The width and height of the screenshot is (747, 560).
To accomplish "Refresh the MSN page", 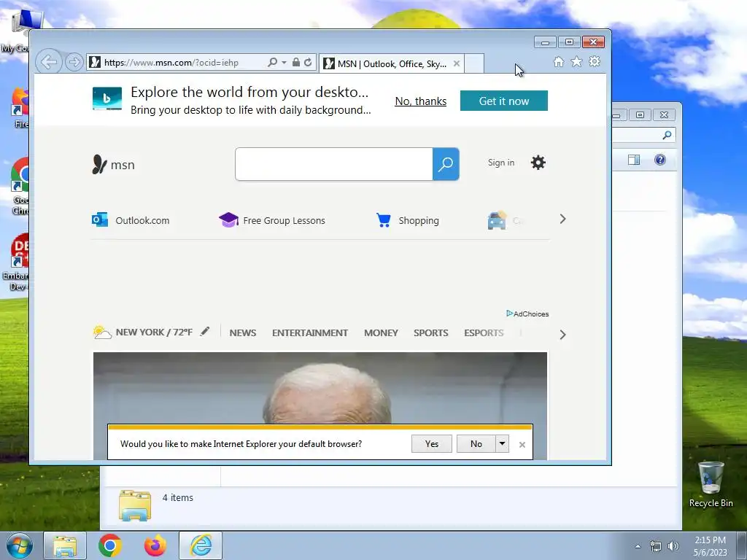I will point(308,63).
